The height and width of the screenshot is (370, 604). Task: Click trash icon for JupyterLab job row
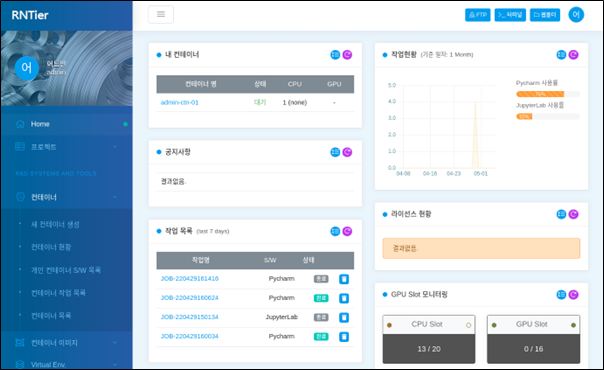[x=344, y=318]
